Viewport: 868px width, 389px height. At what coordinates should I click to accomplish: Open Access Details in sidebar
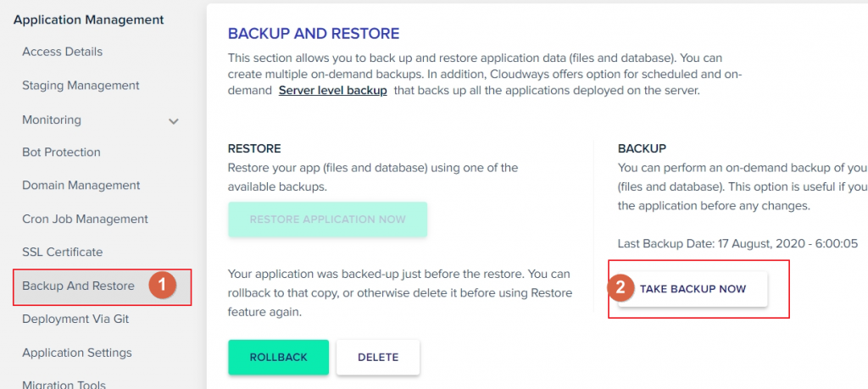(x=62, y=52)
